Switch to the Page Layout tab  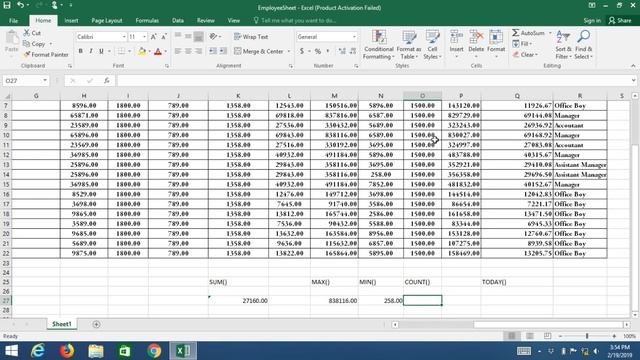point(107,20)
